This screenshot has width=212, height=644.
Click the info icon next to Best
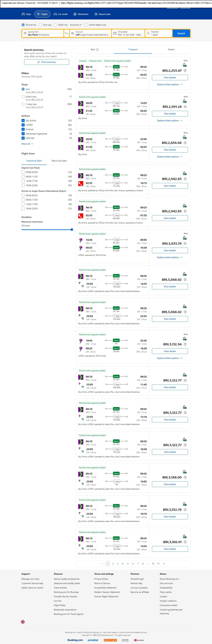click(x=98, y=50)
